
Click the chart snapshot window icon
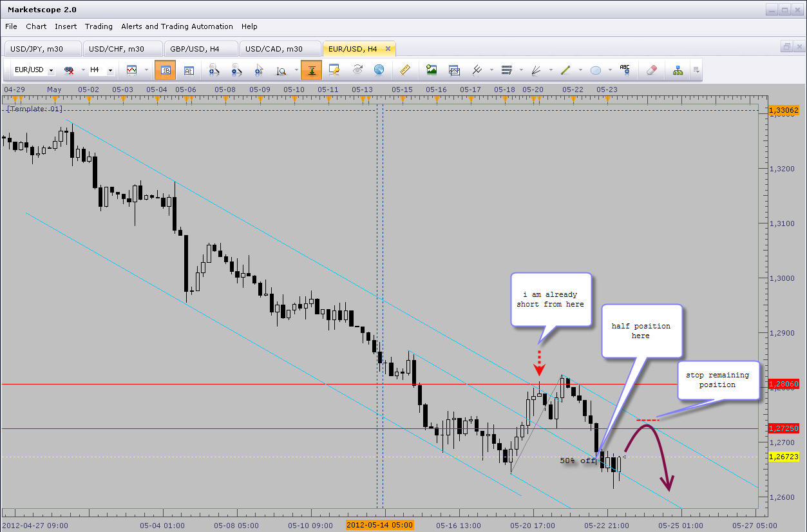coord(454,70)
